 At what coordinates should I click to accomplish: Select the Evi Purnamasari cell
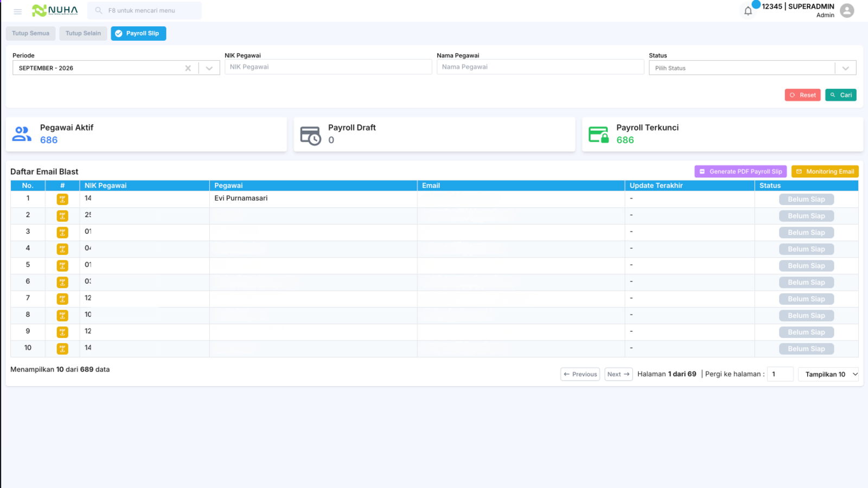coord(313,198)
